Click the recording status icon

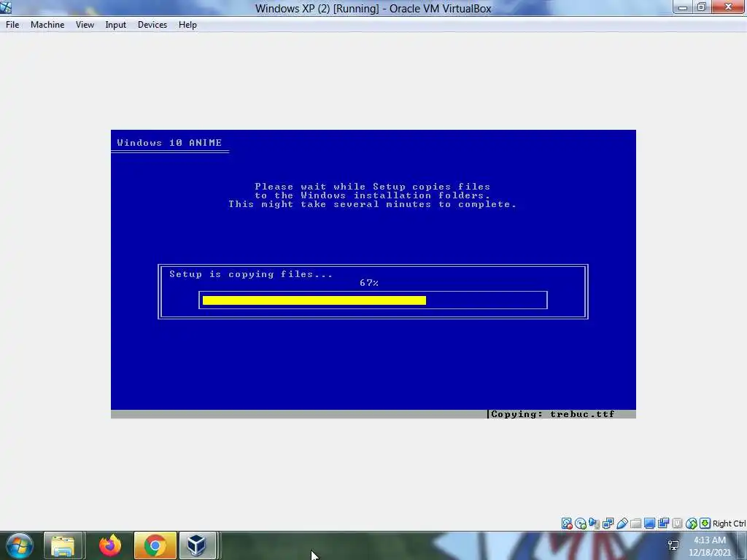click(x=663, y=524)
